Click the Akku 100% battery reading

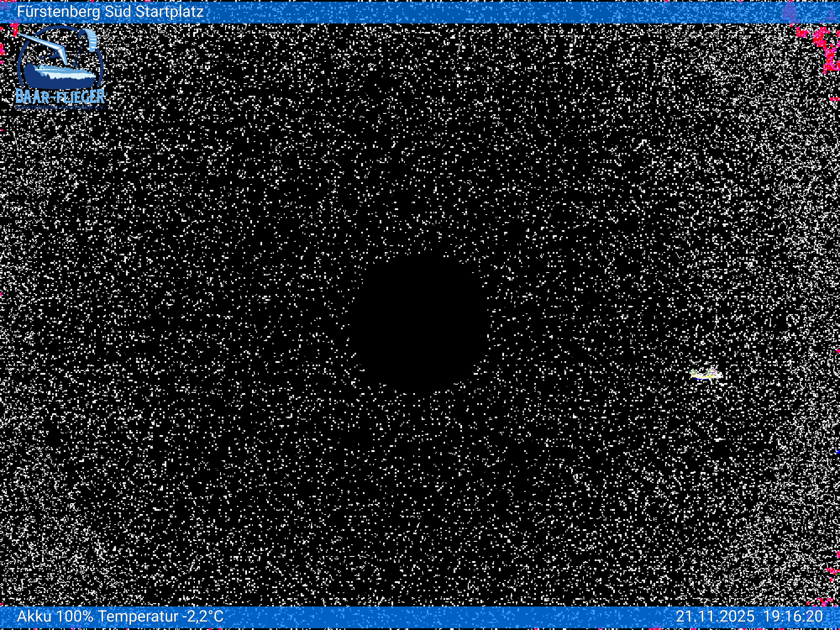pos(55,616)
